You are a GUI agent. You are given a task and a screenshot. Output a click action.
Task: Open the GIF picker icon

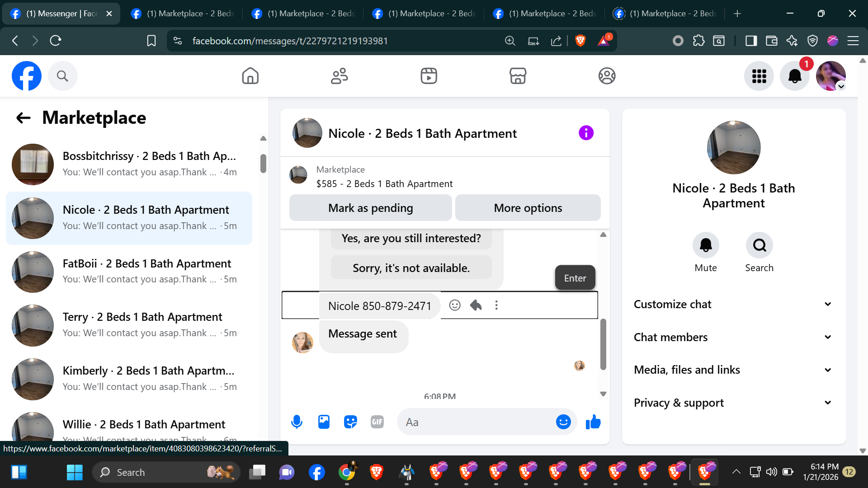coord(377,422)
